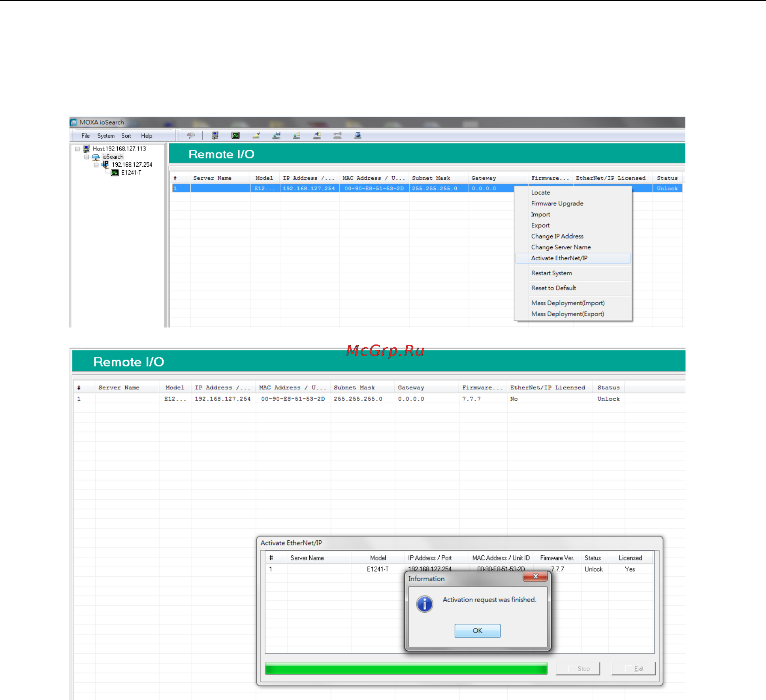This screenshot has width=766, height=700.
Task: Collapse the ioSearch tree node
Action: tap(87, 157)
